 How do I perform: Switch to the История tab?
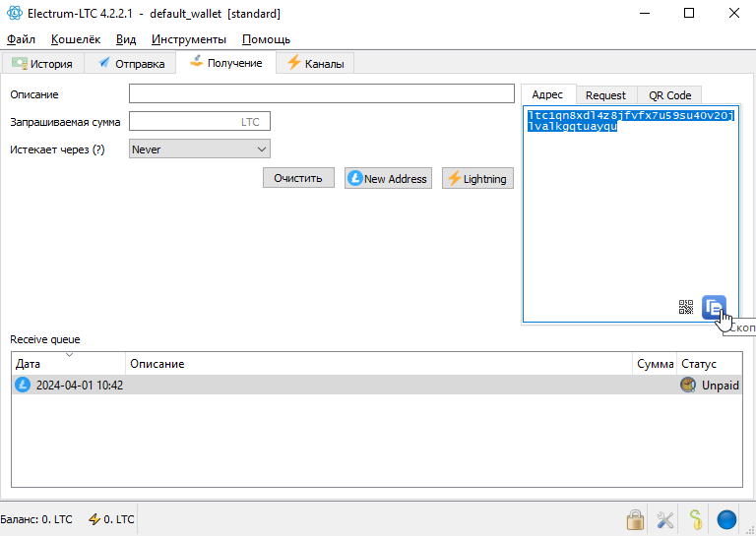pos(42,64)
